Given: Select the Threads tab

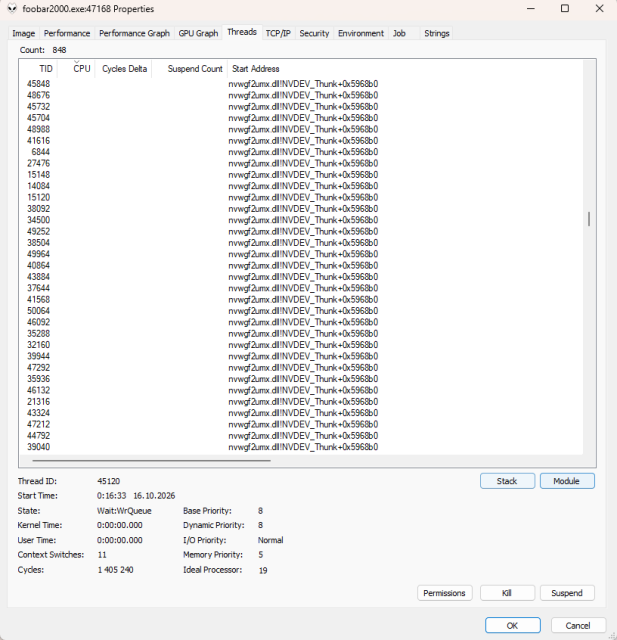Looking at the screenshot, I should 242,32.
